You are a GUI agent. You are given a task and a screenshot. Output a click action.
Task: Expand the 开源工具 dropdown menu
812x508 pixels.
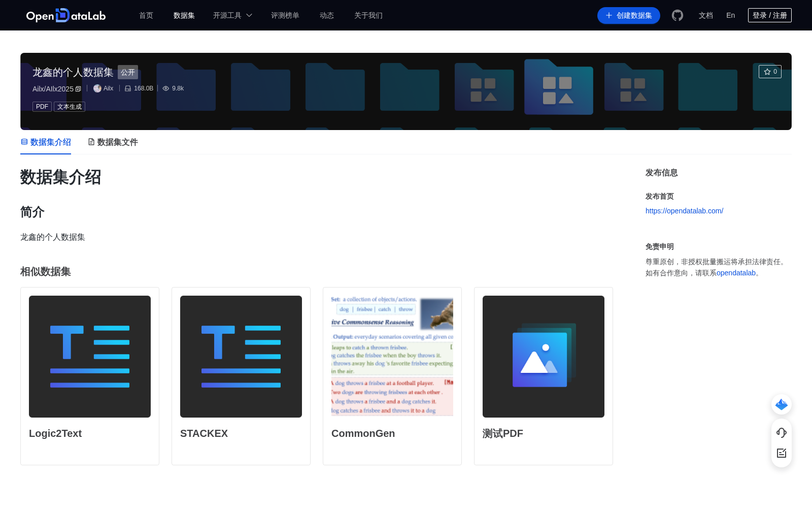point(232,15)
